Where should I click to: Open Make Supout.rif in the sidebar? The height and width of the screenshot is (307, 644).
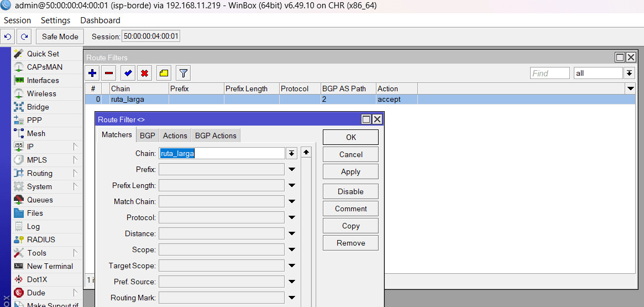53,305
